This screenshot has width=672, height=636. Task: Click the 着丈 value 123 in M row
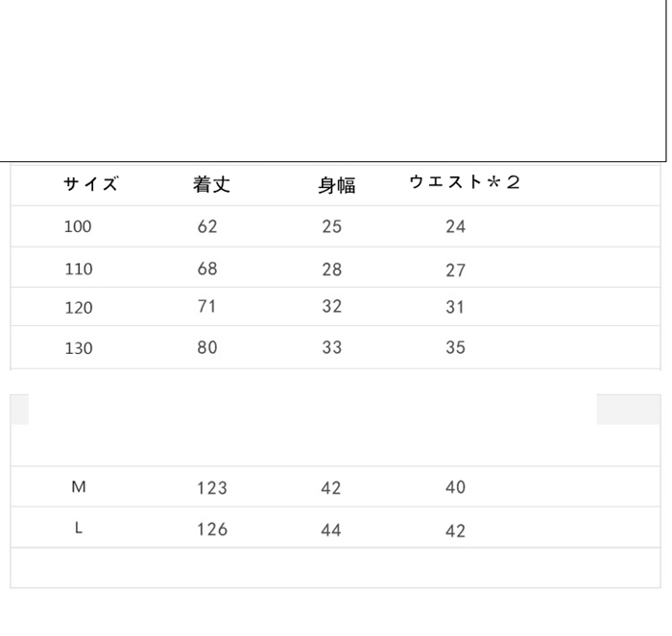[211, 488]
